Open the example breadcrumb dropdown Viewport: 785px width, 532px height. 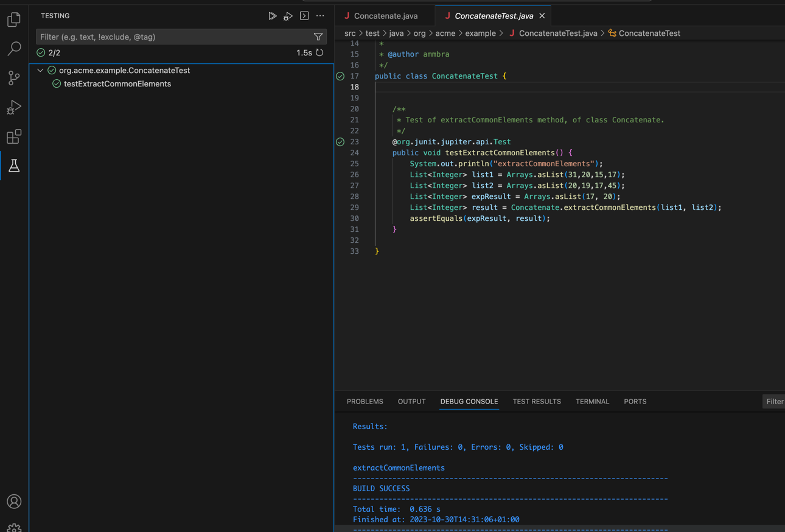480,33
